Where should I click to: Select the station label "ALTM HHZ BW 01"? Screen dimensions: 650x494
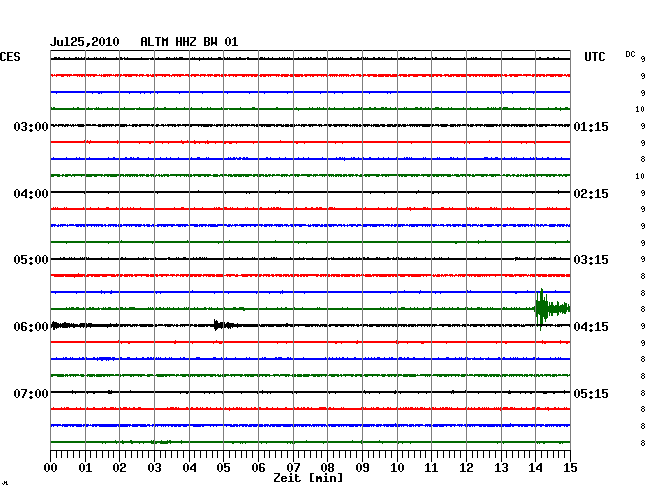click(x=189, y=42)
